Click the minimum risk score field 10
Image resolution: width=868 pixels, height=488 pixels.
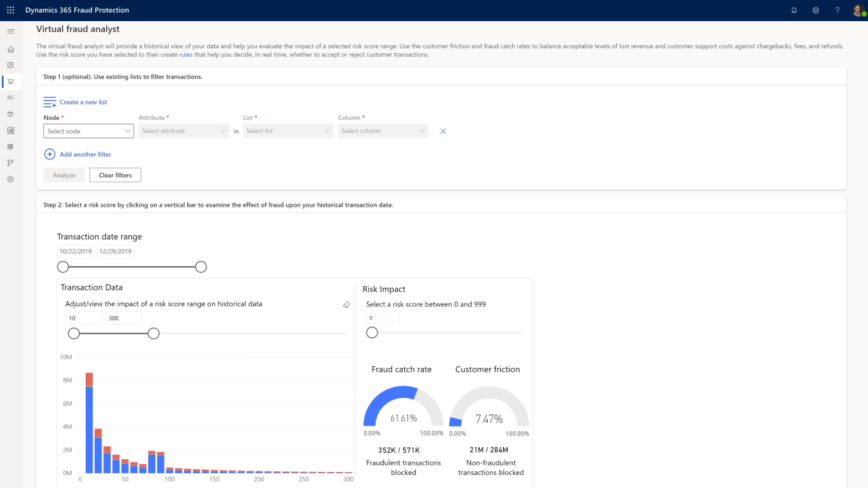(84, 318)
